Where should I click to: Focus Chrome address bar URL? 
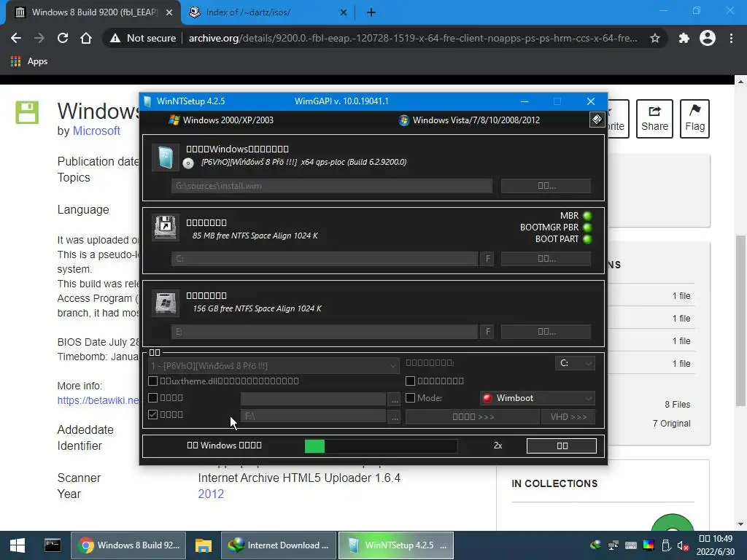[413, 38]
